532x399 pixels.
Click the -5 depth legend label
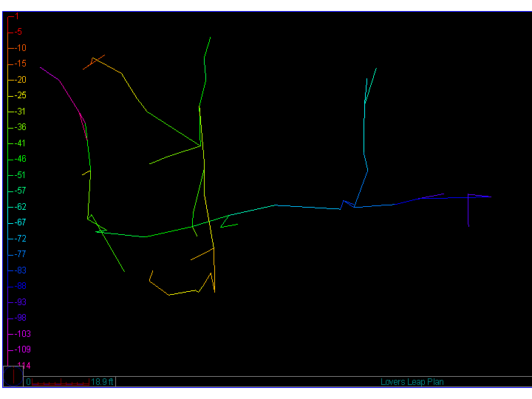[x=18, y=32]
